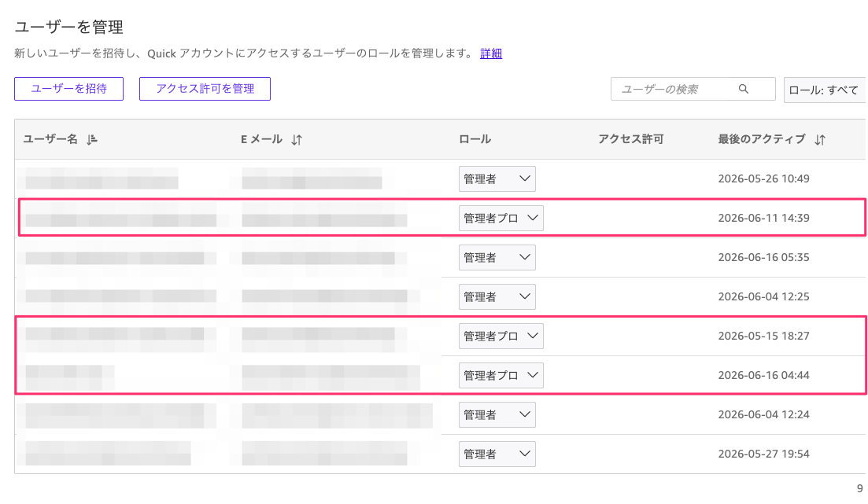The width and height of the screenshot is (868, 504).
Task: Focus the ユーザーの検索 input field
Action: [693, 89]
